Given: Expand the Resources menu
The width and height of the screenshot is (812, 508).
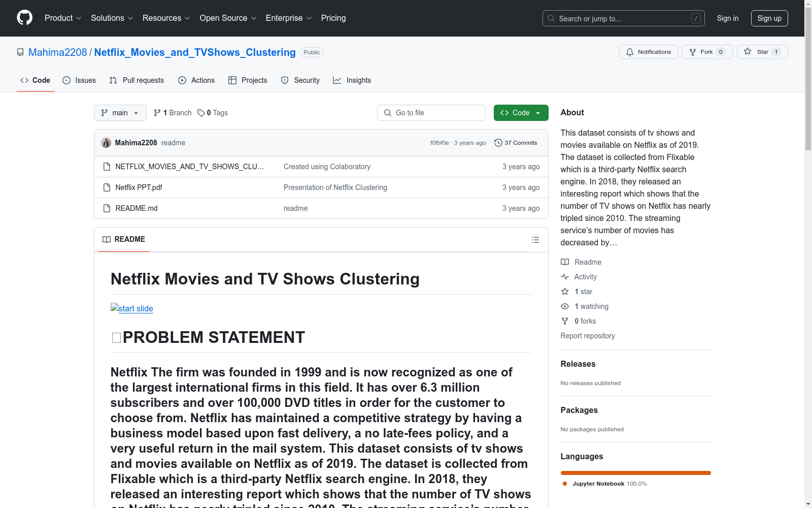Looking at the screenshot, I should [166, 18].
